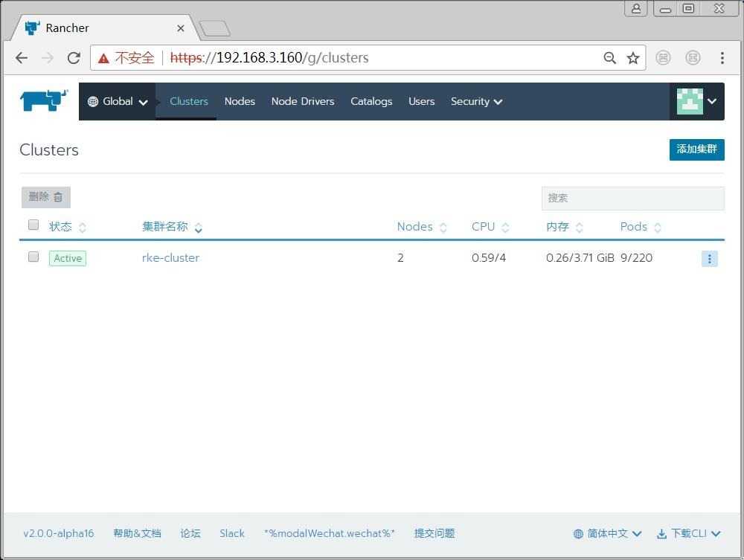Open the 下载CLI download dropdown
The image size is (744, 560).
click(688, 533)
